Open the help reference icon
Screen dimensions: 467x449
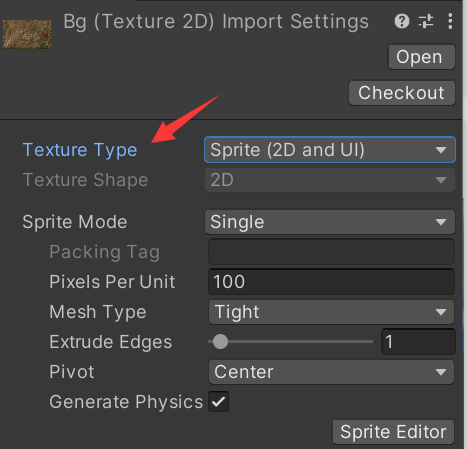coord(402,21)
